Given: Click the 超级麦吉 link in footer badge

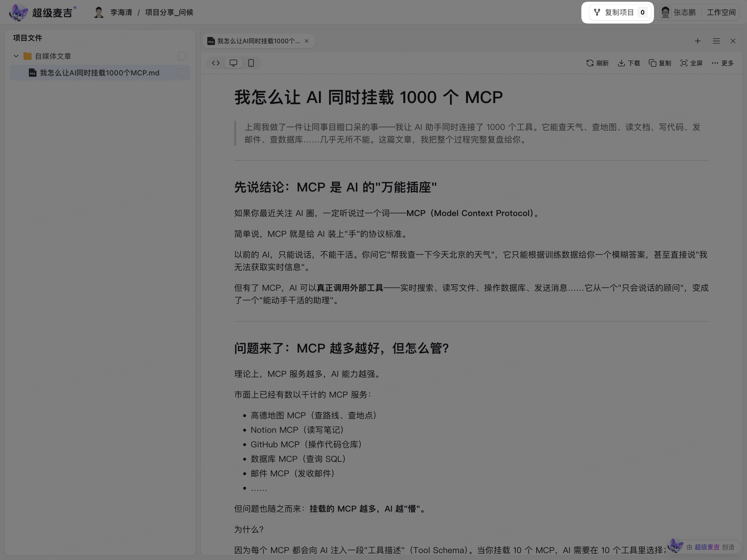Looking at the screenshot, I should [x=707, y=547].
